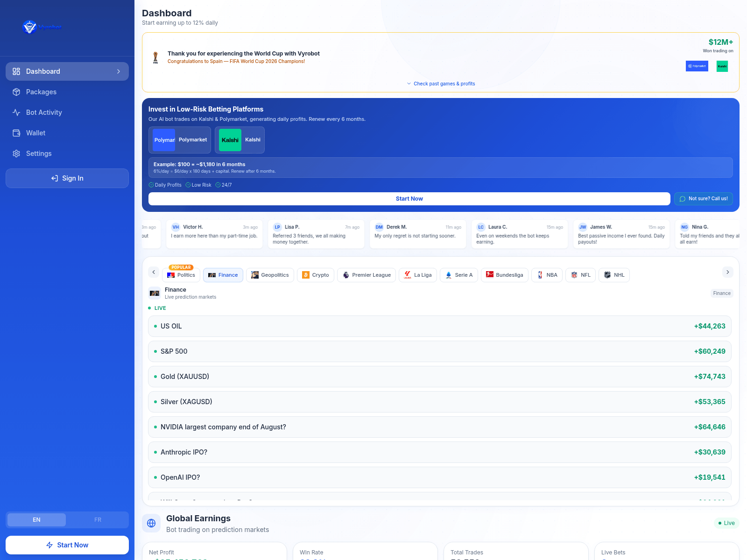Open Bot Activity in the sidebar

pos(67,112)
